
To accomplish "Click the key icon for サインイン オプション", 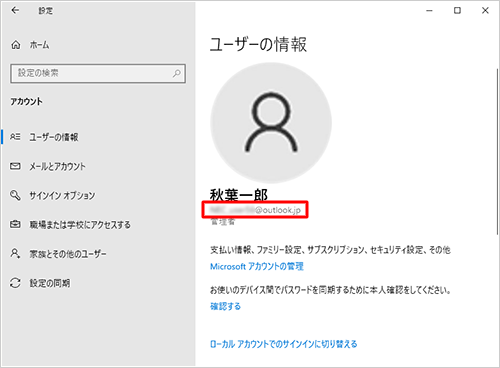I will 15,195.
